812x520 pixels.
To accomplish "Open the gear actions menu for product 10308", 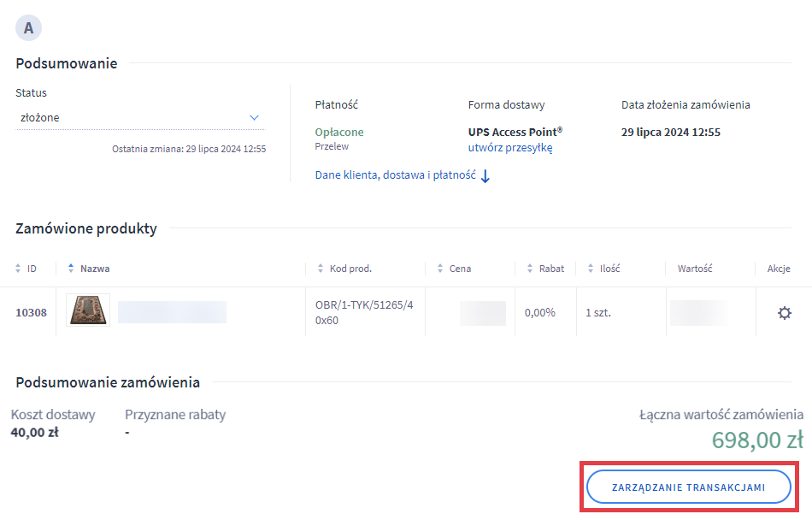I will 784,313.
